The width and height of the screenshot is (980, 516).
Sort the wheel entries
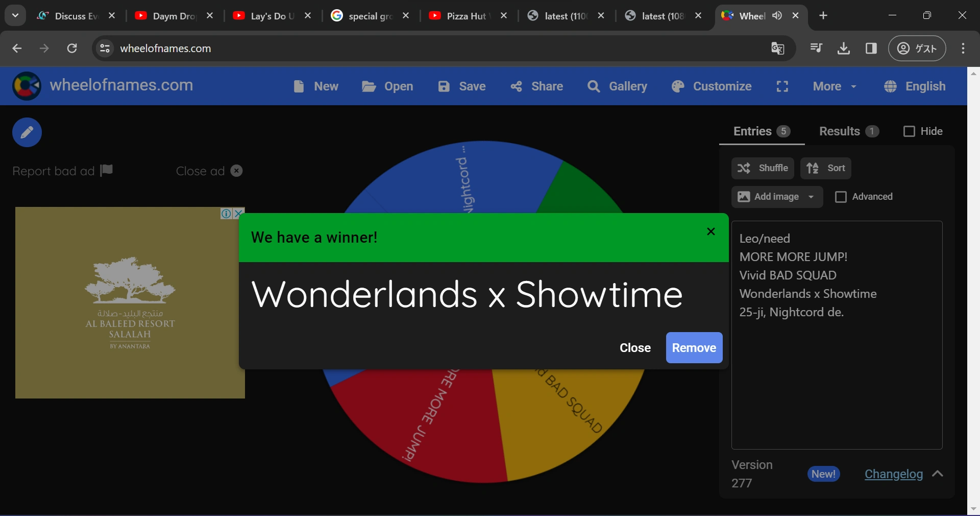pos(826,169)
